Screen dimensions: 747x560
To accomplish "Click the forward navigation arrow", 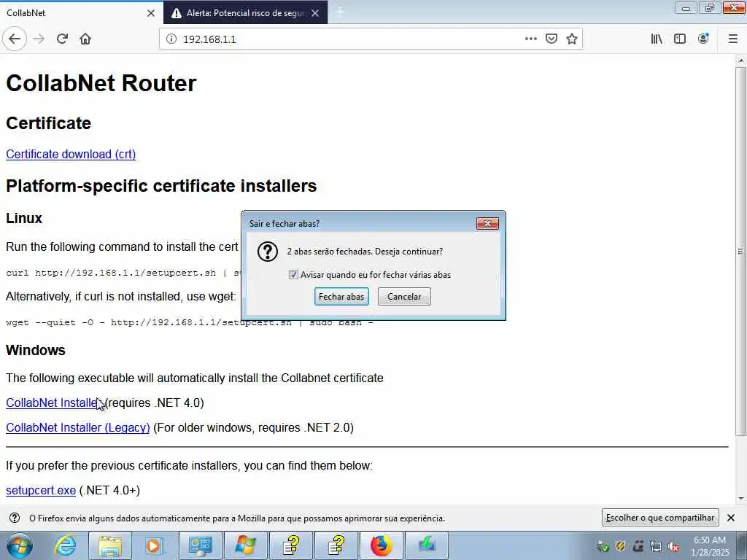I will (39, 39).
